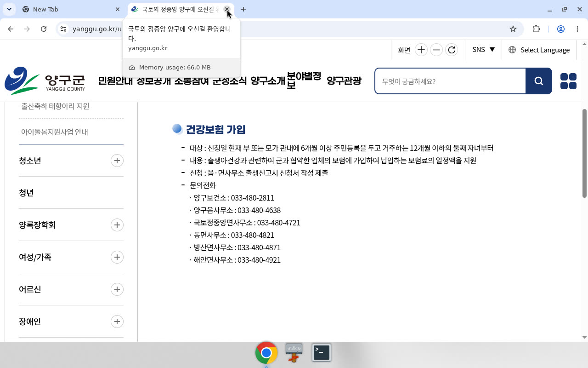
Task: Click the 양구보건소 phone number line
Action: coord(232,198)
